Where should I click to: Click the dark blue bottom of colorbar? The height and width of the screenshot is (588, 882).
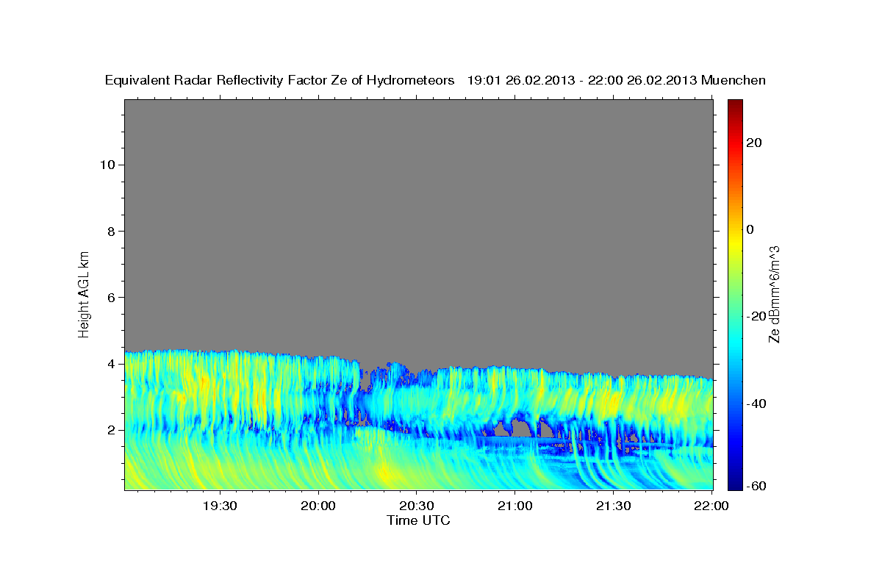(736, 484)
